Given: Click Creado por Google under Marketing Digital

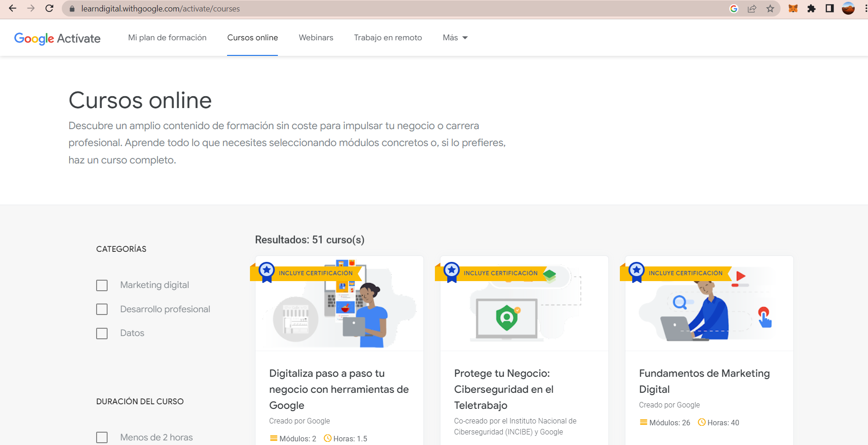Looking at the screenshot, I should pos(669,405).
